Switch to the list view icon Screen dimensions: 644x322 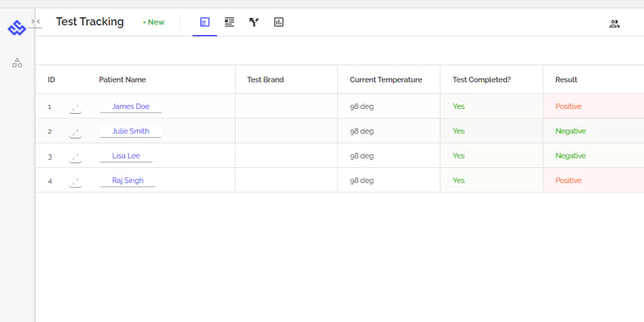pos(229,22)
